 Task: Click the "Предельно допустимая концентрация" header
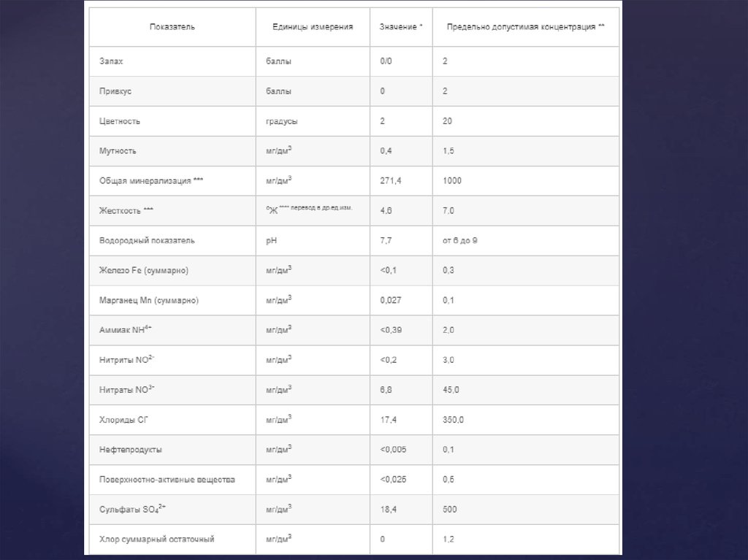coord(526,27)
